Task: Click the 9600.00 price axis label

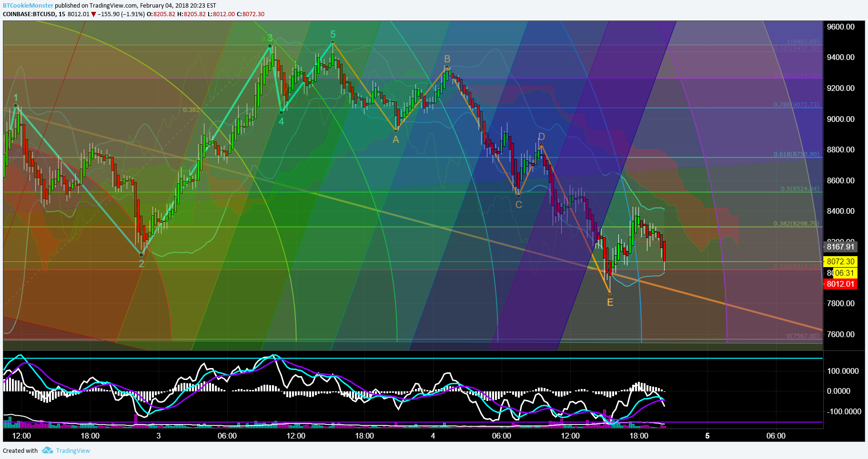Action: click(841, 27)
